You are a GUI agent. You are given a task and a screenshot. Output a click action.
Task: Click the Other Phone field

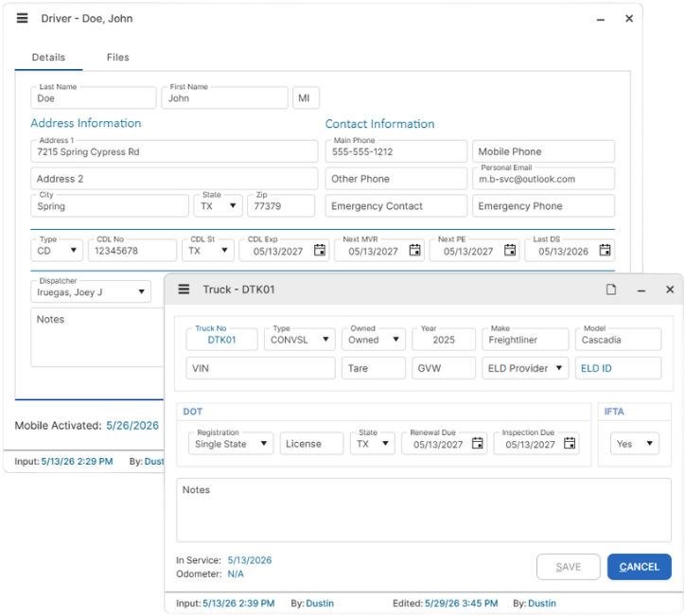(395, 179)
